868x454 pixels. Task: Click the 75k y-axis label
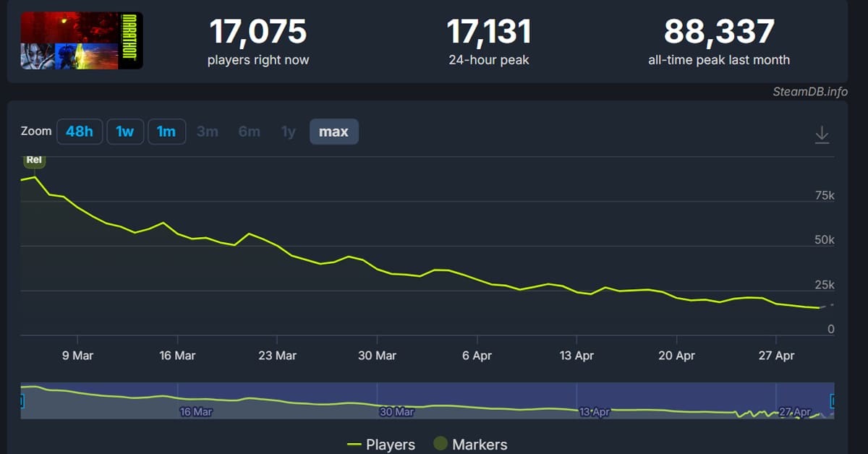pos(824,195)
